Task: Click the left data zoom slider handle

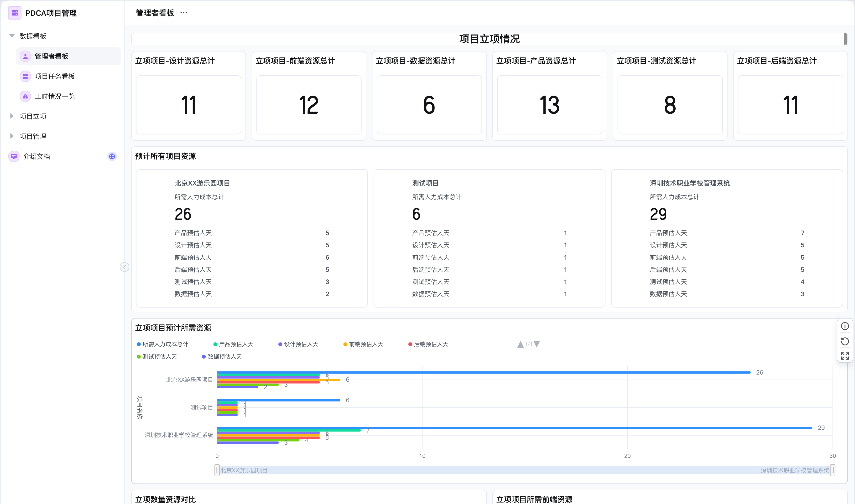Action: pyautogui.click(x=217, y=470)
